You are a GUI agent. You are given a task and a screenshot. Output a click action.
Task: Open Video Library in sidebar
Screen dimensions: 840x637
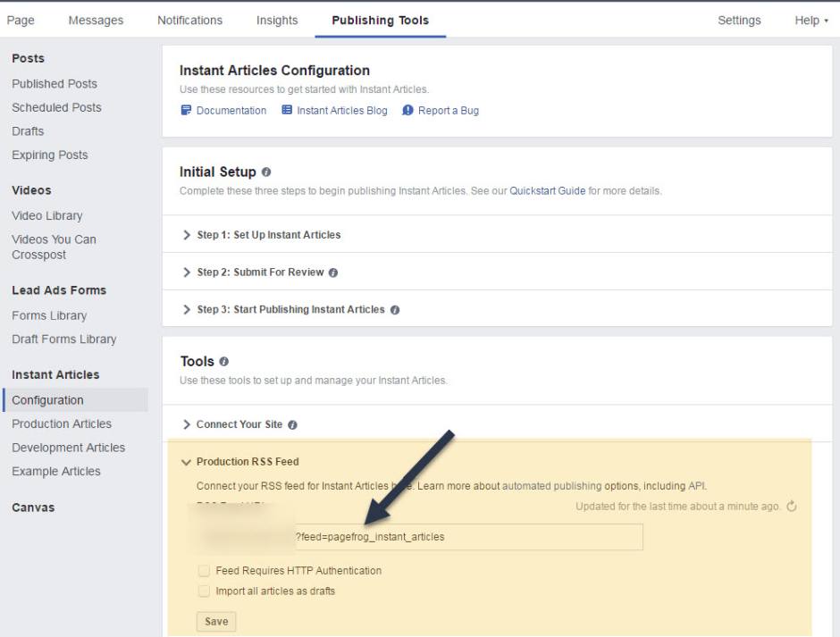pyautogui.click(x=47, y=216)
